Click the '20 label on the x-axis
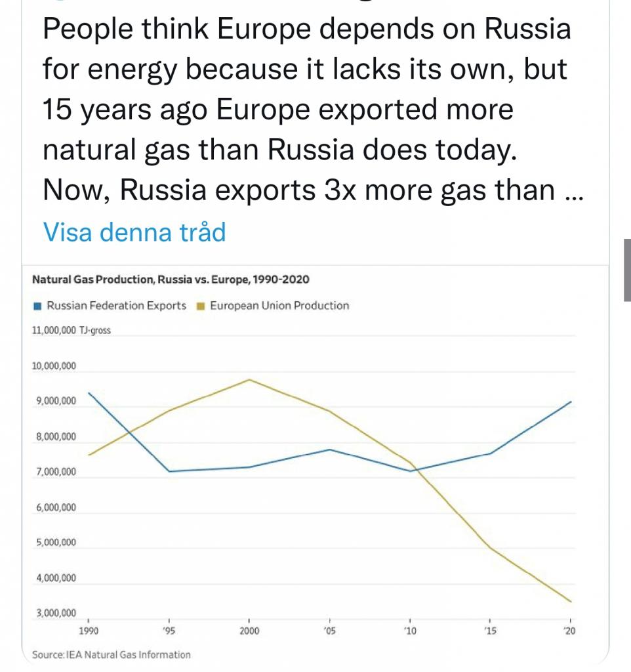This screenshot has width=631, height=672. pyautogui.click(x=570, y=631)
